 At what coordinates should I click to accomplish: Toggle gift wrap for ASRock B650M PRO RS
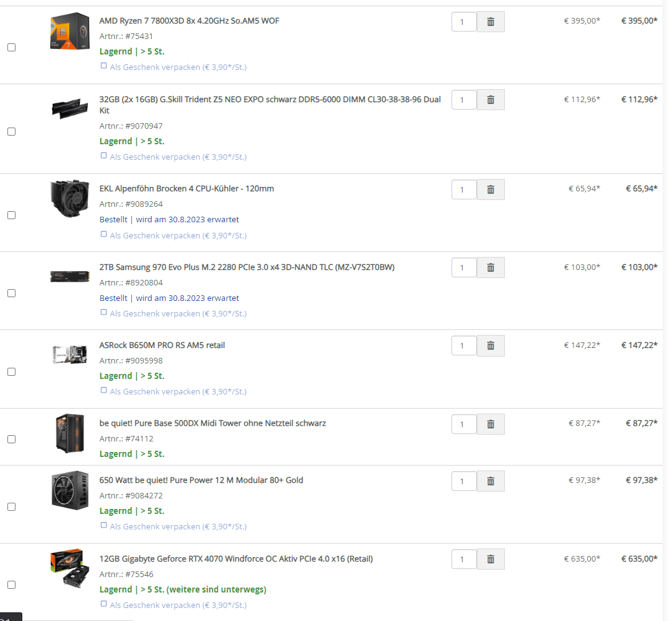tap(103, 391)
